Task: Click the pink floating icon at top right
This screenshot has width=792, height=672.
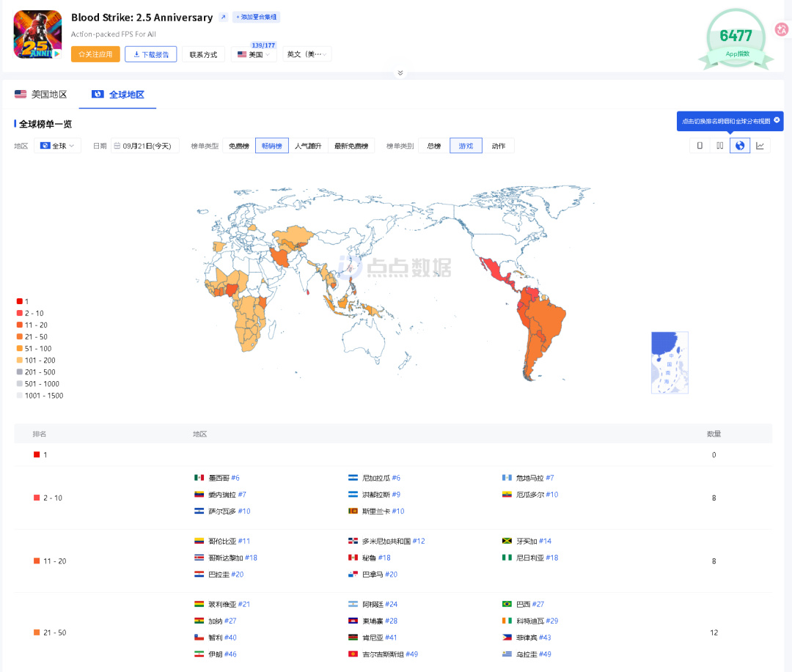Action: [782, 30]
